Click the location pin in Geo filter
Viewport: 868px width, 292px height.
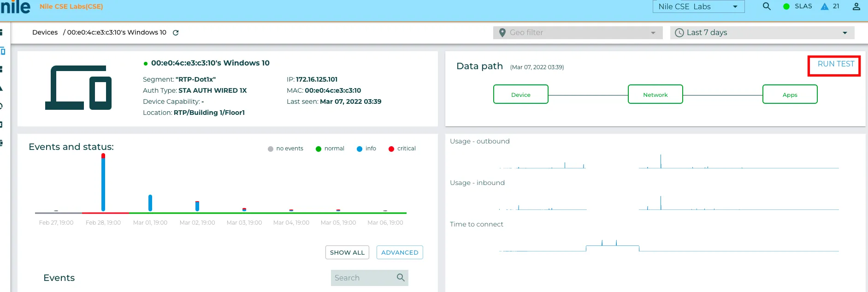tap(502, 33)
